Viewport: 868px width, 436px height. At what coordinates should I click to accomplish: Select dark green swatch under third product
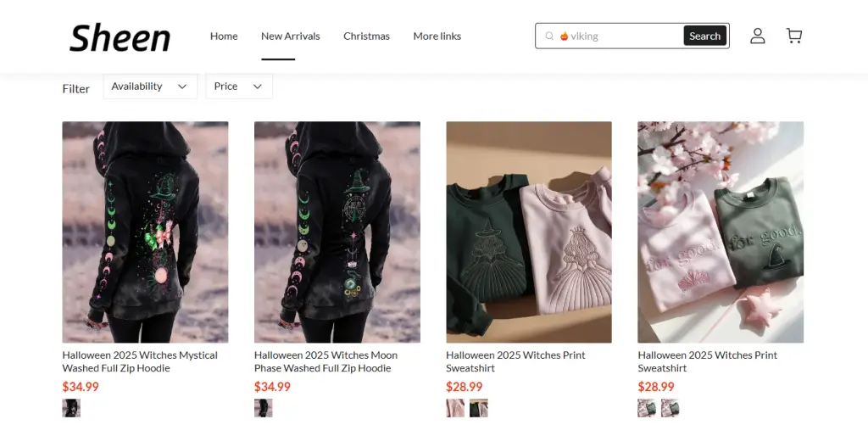click(x=479, y=408)
